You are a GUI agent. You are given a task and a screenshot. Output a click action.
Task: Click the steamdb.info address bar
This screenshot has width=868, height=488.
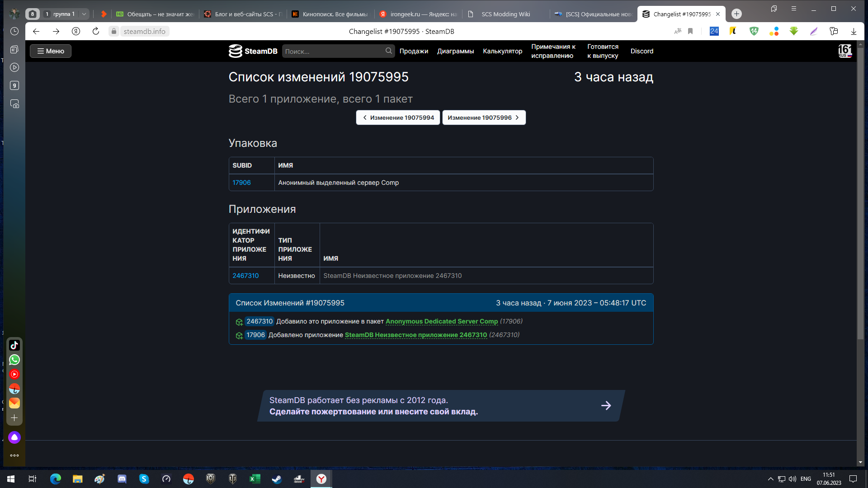(x=144, y=31)
